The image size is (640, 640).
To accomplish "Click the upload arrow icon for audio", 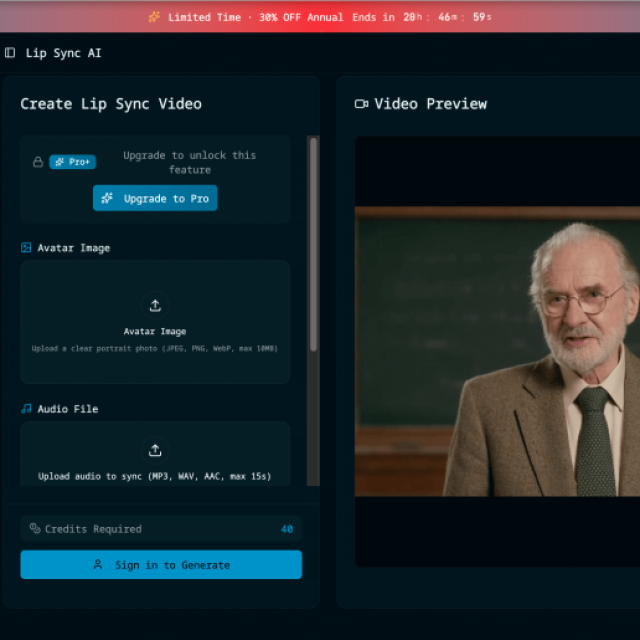I will pyautogui.click(x=155, y=450).
